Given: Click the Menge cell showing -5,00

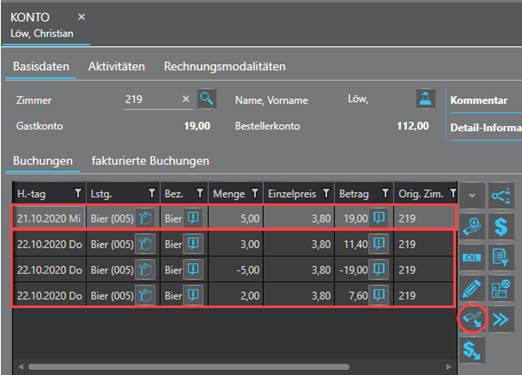Looking at the screenshot, I should click(x=236, y=269).
